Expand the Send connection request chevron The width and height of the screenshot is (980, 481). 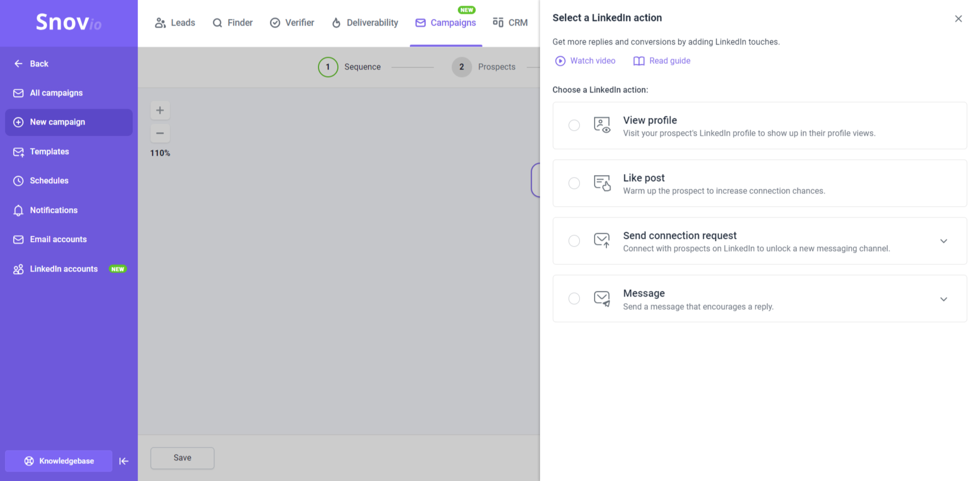pyautogui.click(x=944, y=241)
